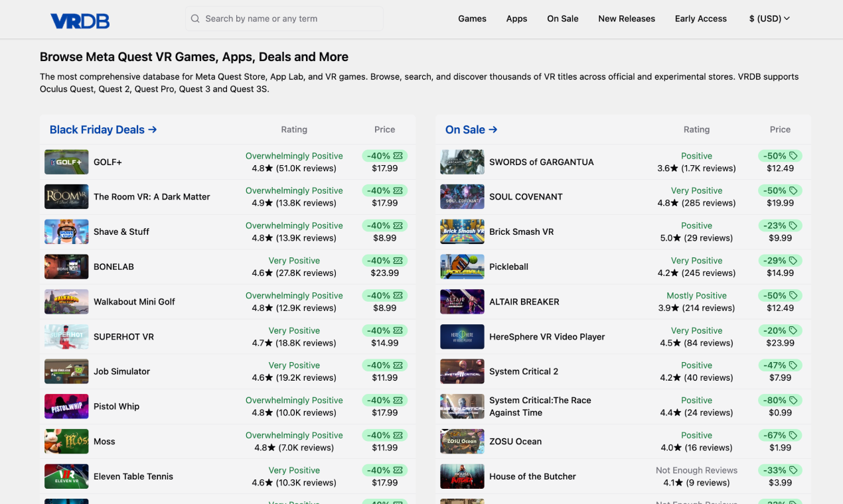Image resolution: width=843 pixels, height=504 pixels.
Task: Click the -40% badge for GOLF+
Action: [384, 156]
